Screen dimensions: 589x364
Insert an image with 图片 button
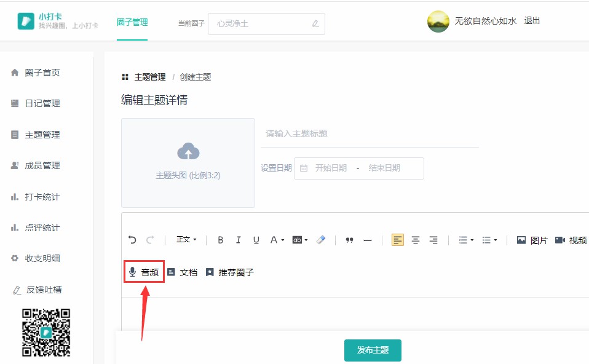point(532,240)
